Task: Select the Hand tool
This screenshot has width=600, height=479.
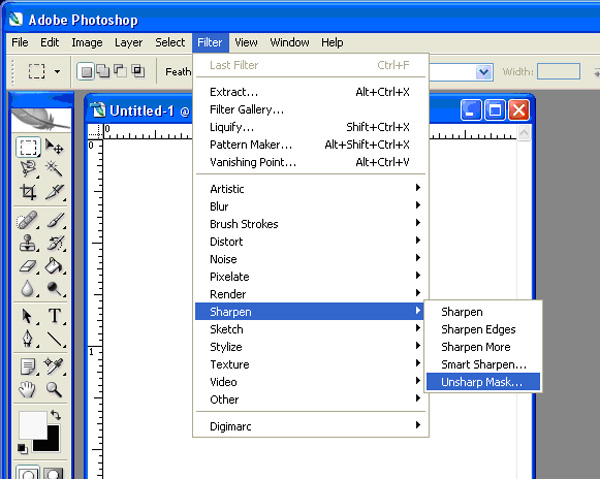Action: [x=28, y=389]
